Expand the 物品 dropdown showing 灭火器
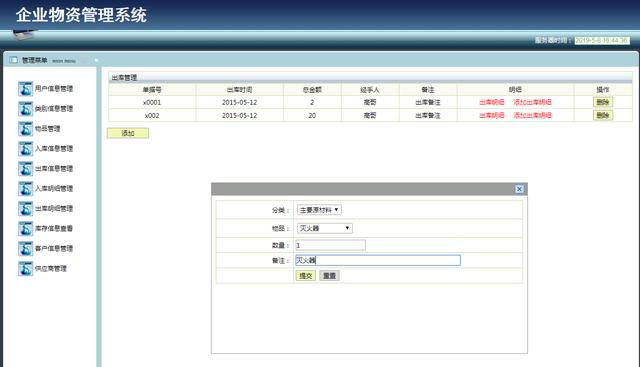This screenshot has height=367, width=640. 324,228
